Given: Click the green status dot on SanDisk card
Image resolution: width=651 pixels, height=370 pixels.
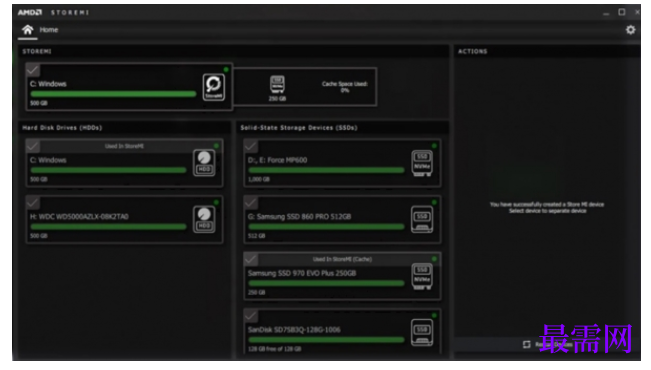Looking at the screenshot, I should click(434, 315).
